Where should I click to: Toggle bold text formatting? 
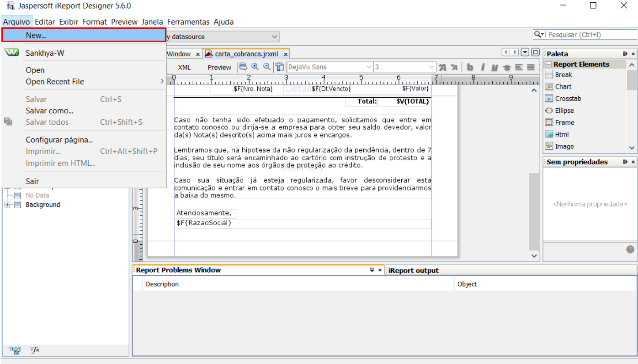tap(470, 67)
